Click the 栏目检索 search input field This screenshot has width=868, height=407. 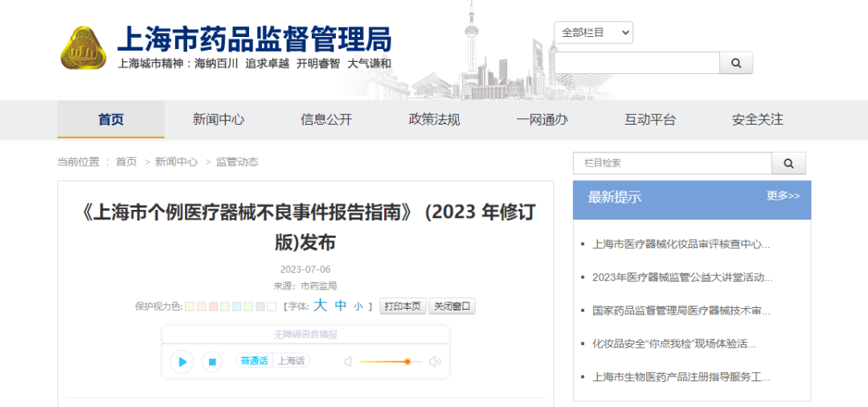coord(672,163)
